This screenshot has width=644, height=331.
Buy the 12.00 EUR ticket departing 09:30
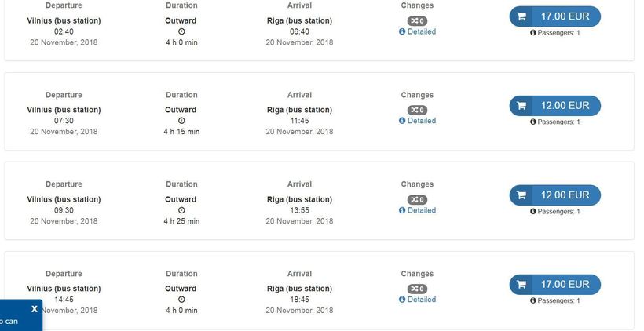564,195
